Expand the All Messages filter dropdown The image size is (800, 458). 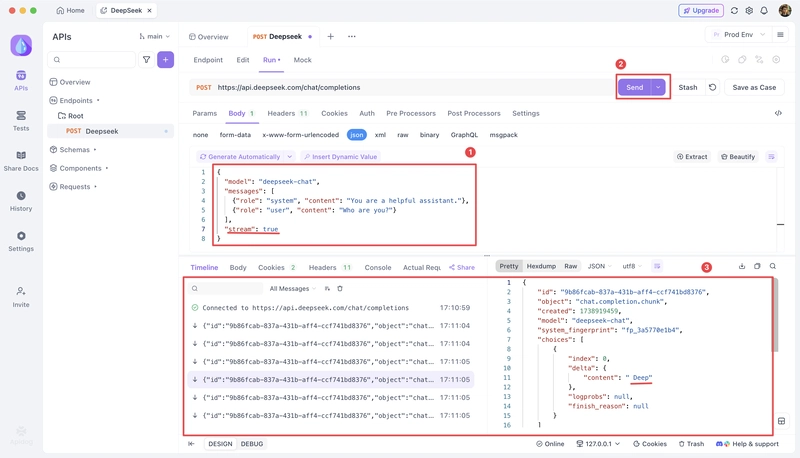point(292,289)
